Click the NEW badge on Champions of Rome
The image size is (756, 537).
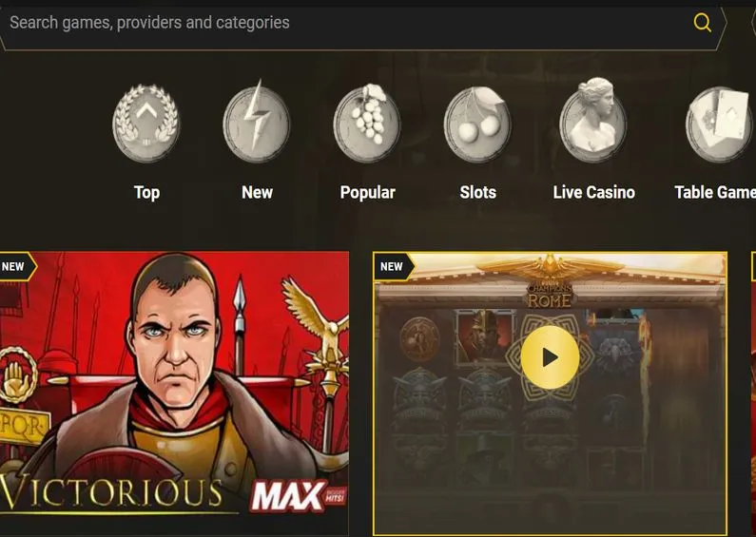click(x=394, y=266)
